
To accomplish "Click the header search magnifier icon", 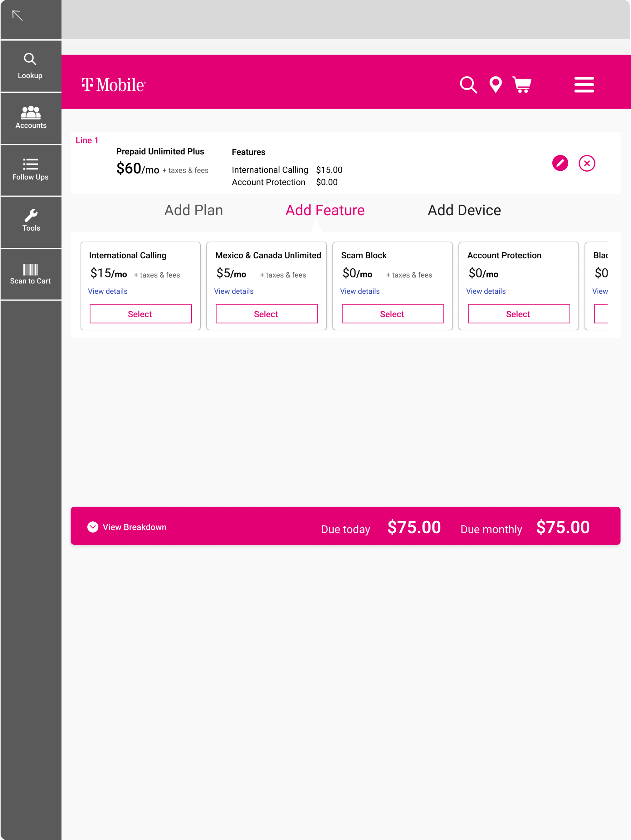I will click(468, 84).
